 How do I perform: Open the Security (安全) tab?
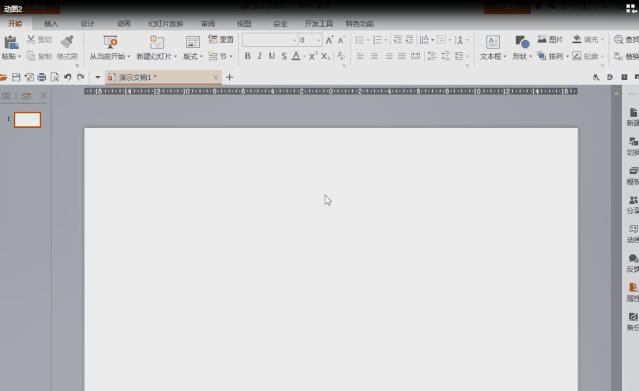pos(280,24)
